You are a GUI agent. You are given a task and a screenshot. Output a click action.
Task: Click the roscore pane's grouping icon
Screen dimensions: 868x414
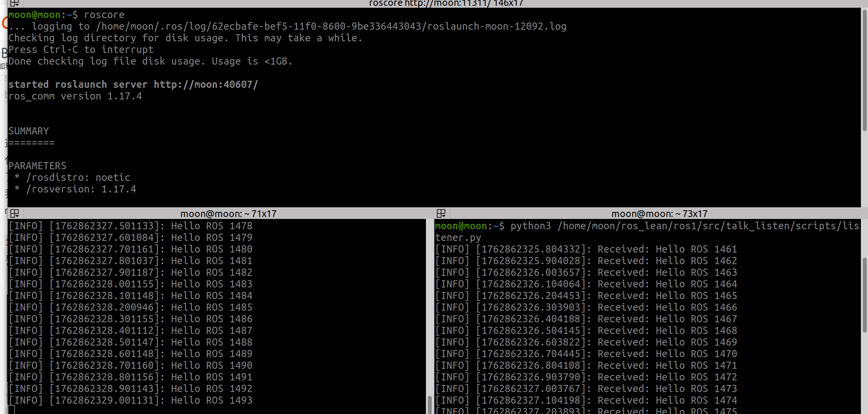15,3
